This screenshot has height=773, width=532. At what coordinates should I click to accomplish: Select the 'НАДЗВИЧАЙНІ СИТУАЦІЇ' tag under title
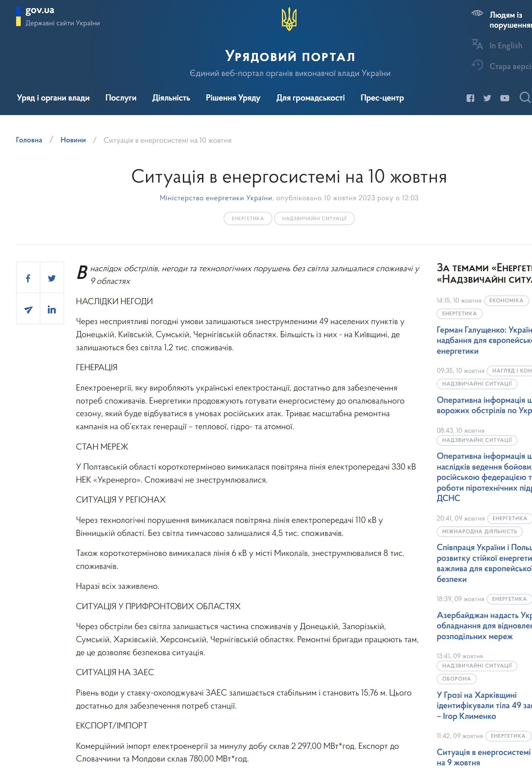click(x=314, y=219)
